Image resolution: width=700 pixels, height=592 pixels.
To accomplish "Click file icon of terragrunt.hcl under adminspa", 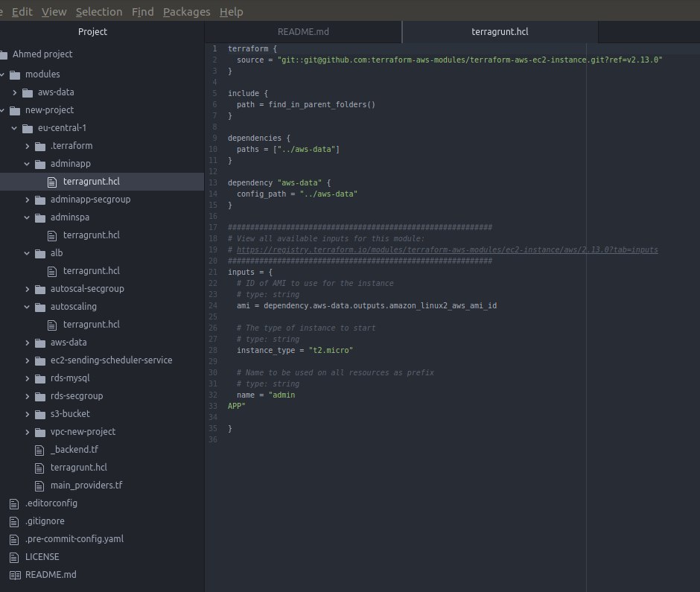I will tap(52, 235).
